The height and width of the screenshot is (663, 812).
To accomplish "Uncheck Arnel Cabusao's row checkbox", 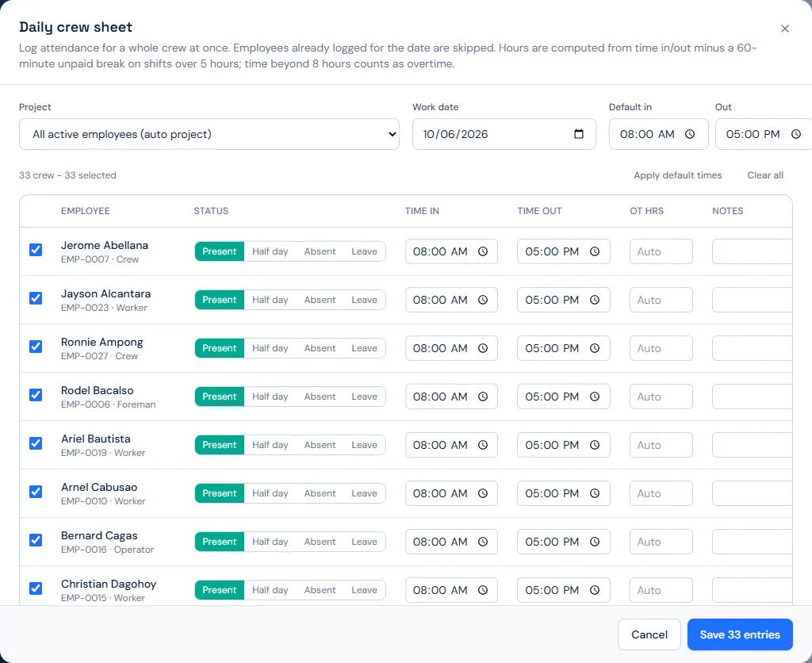I will [36, 492].
